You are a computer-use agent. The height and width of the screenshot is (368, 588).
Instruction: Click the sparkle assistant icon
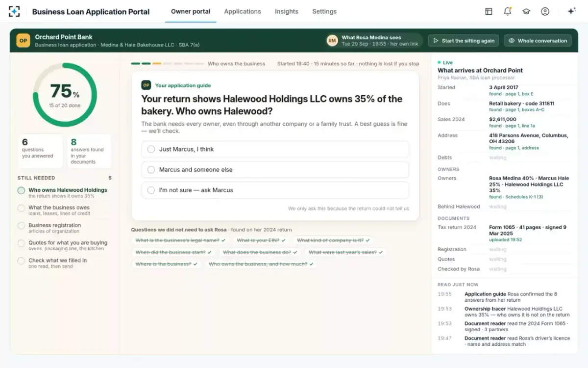point(571,11)
